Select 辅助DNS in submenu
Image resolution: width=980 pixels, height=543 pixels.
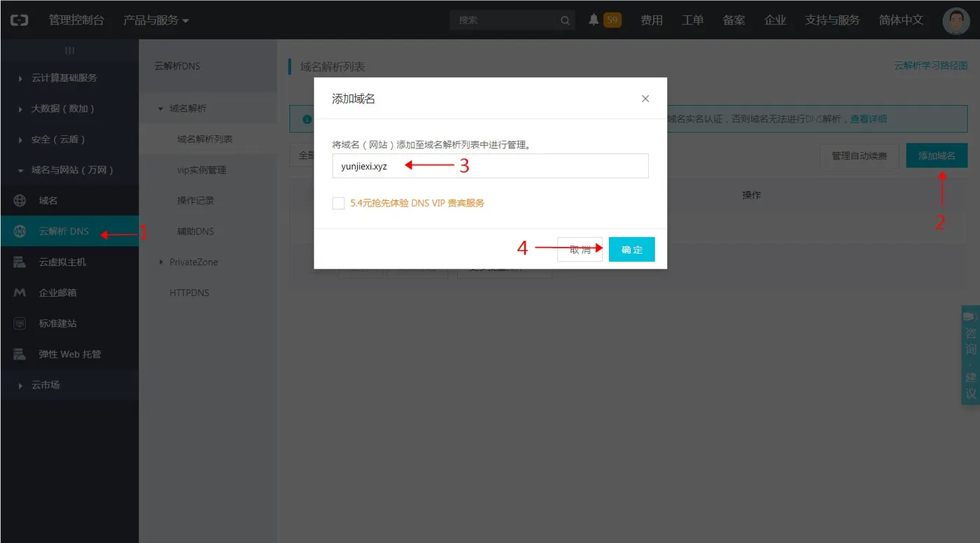point(195,232)
